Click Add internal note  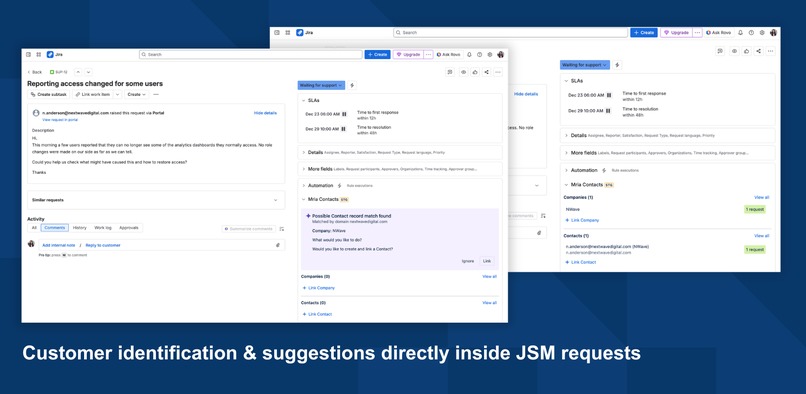(x=59, y=245)
